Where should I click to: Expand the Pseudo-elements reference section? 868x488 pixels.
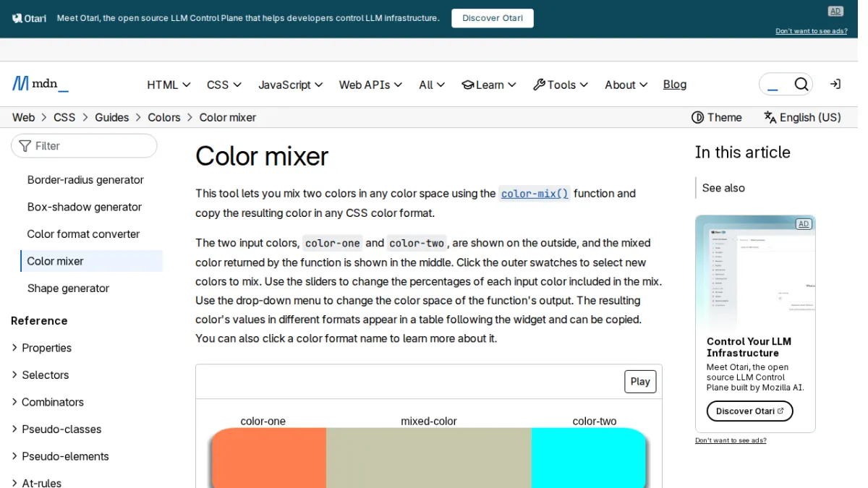(x=60, y=456)
